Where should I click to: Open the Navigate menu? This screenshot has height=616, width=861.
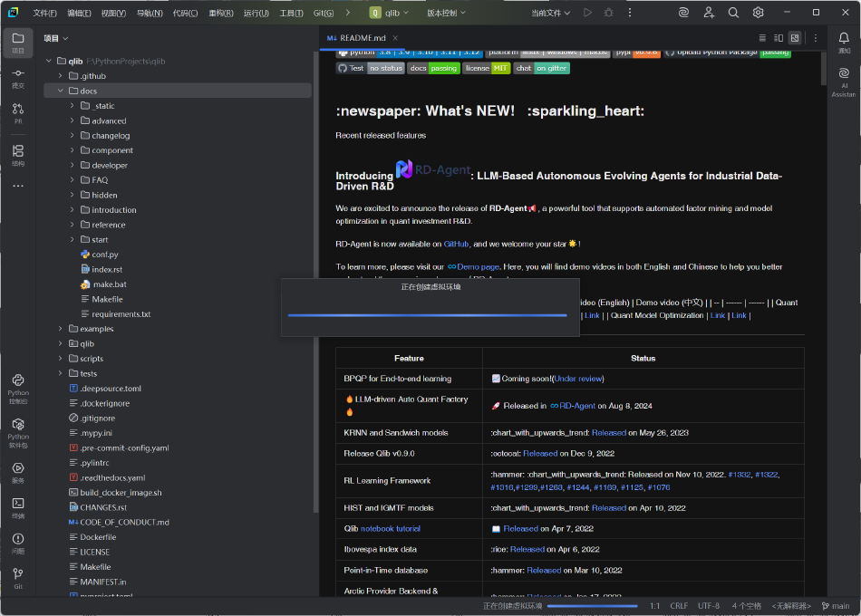pyautogui.click(x=150, y=13)
